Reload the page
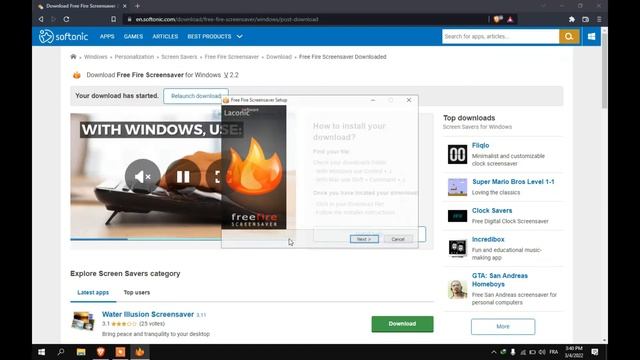Viewport: 640px width, 360px height. [x=66, y=19]
